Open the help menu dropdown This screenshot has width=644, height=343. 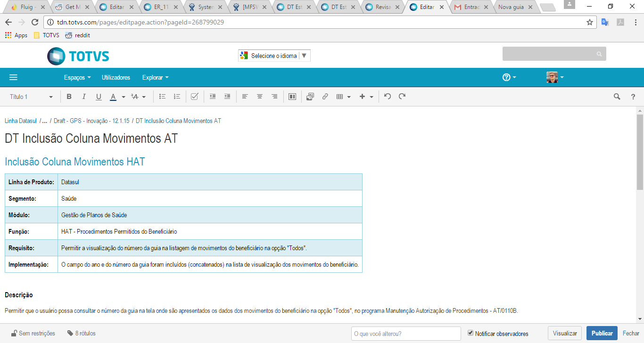click(x=509, y=77)
